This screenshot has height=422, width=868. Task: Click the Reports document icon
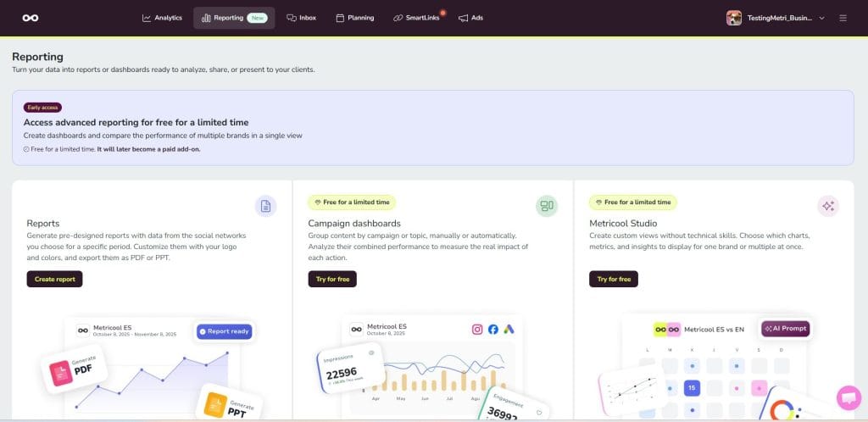pyautogui.click(x=265, y=206)
